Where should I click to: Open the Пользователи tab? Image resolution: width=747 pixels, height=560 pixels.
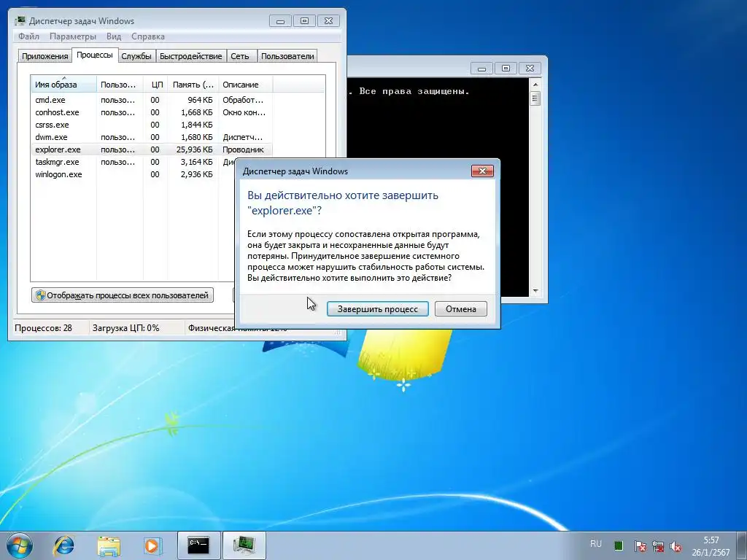pos(287,56)
